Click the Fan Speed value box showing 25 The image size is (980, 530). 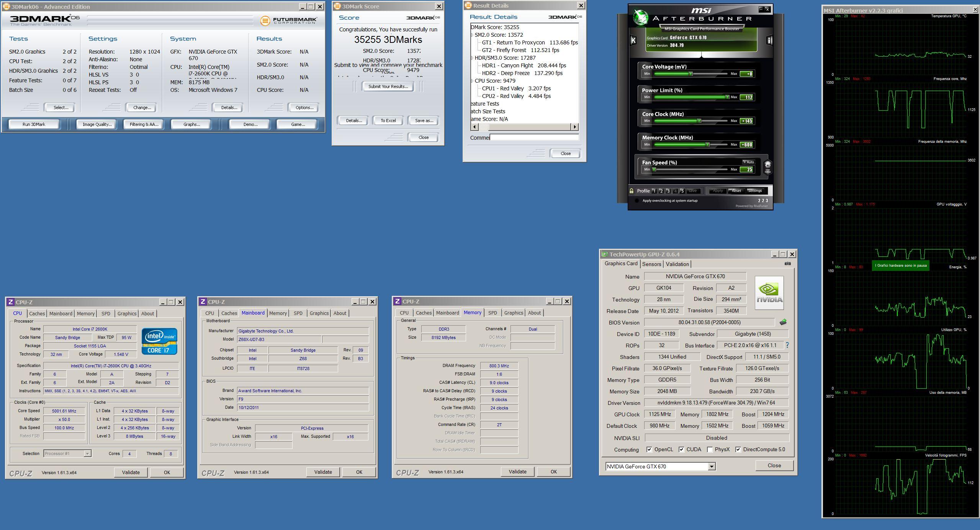pos(747,170)
